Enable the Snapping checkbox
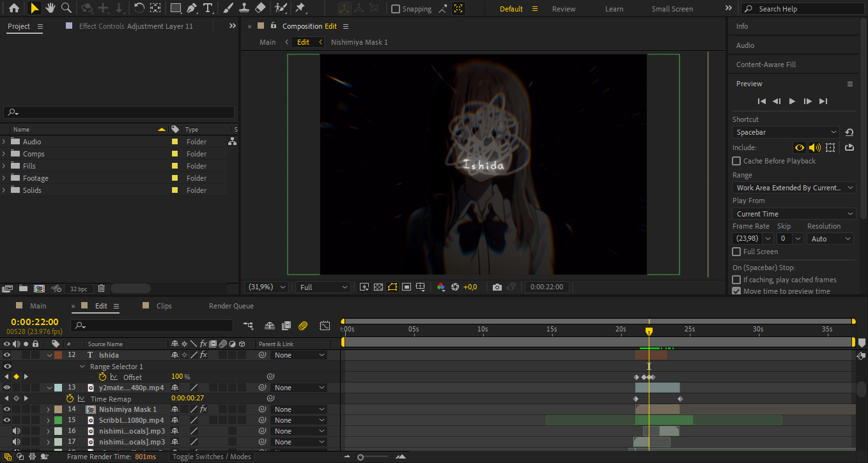Screen dimensions: 868x463 coord(396,9)
